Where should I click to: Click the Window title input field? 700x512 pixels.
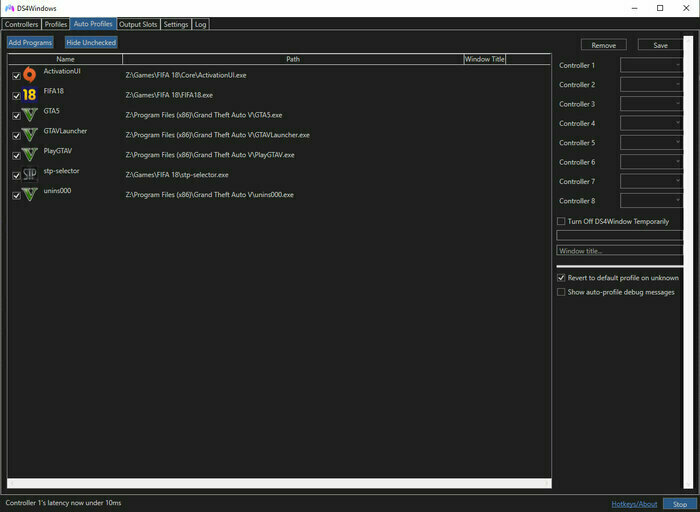pos(620,251)
